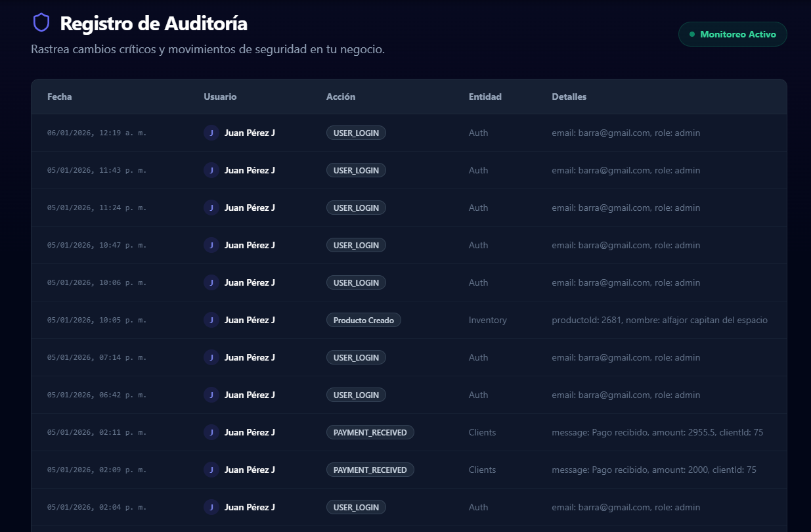
Task: Select the J avatar in the 02:04 p. m. row
Action: (x=211, y=507)
